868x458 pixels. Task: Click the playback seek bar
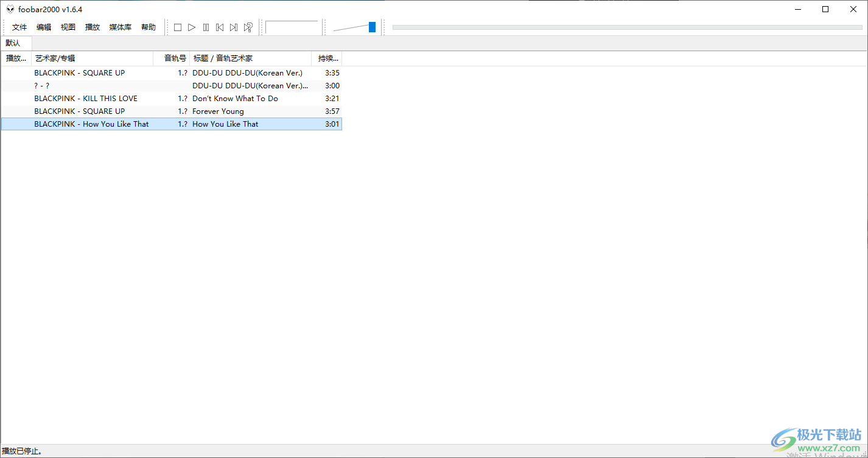(627, 27)
